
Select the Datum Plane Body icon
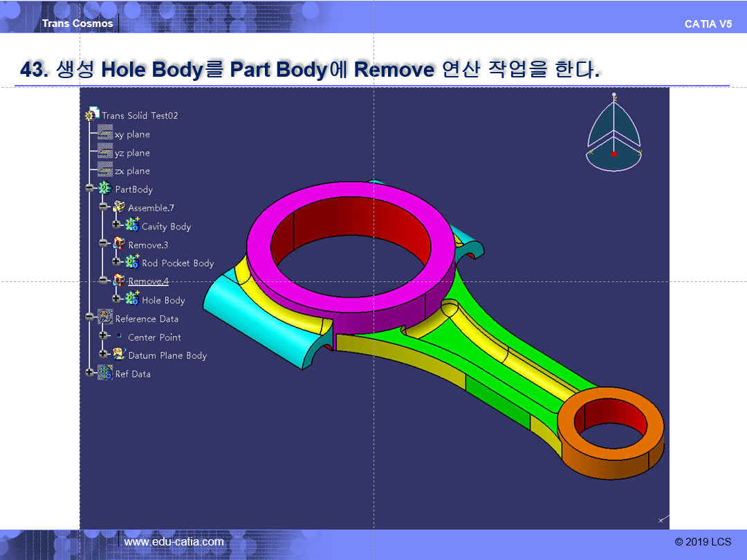pyautogui.click(x=119, y=355)
